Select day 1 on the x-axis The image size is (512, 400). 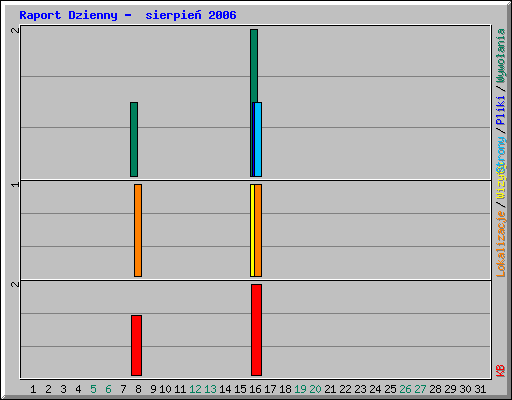[33, 389]
